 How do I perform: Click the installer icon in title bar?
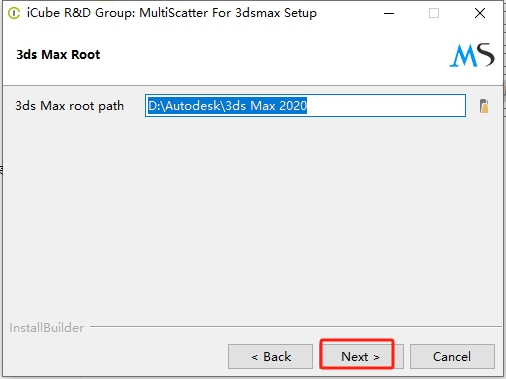(x=14, y=13)
